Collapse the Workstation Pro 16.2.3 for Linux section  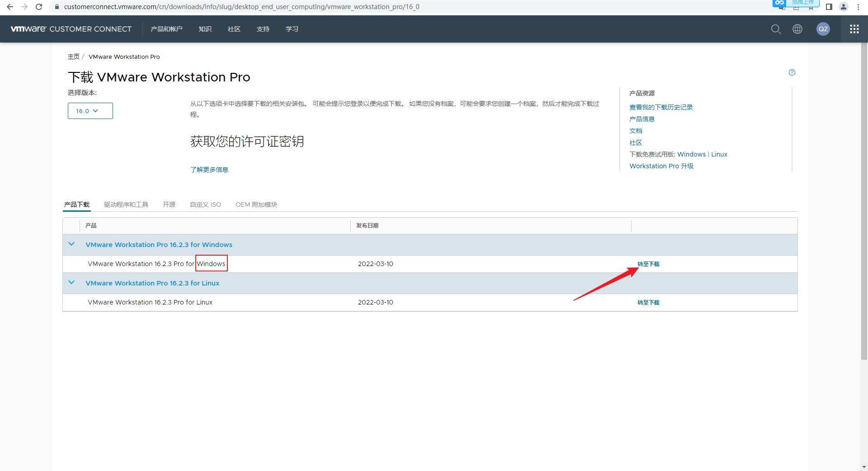(x=71, y=282)
